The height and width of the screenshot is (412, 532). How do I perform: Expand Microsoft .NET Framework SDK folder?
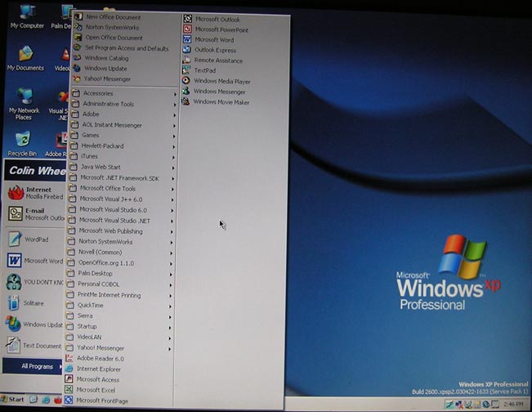(122, 178)
